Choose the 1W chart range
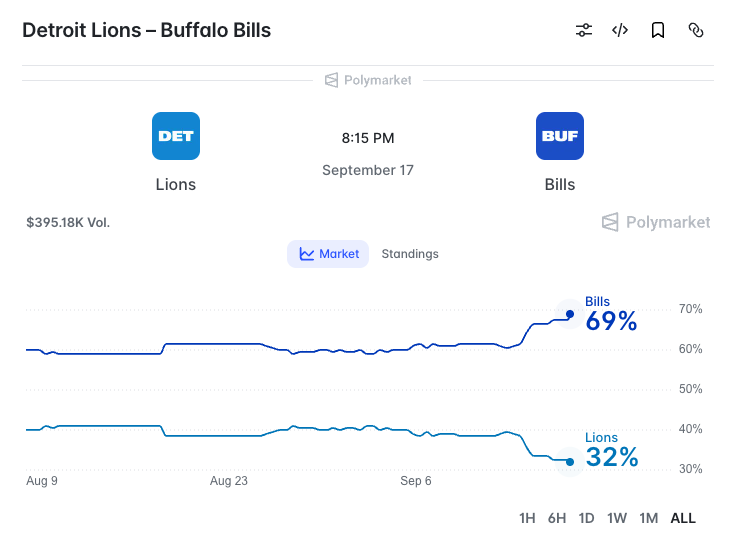This screenshot has width=733, height=549. [x=617, y=518]
